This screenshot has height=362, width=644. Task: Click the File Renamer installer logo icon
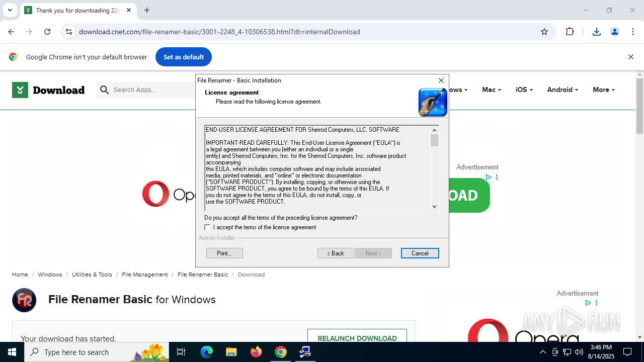click(433, 102)
